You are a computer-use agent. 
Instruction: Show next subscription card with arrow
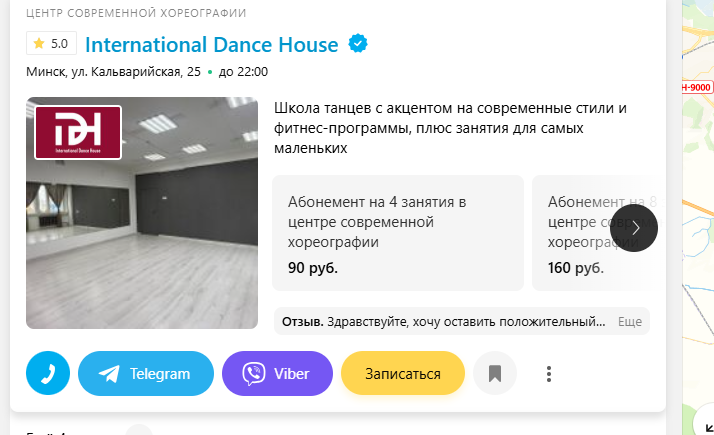pos(634,228)
